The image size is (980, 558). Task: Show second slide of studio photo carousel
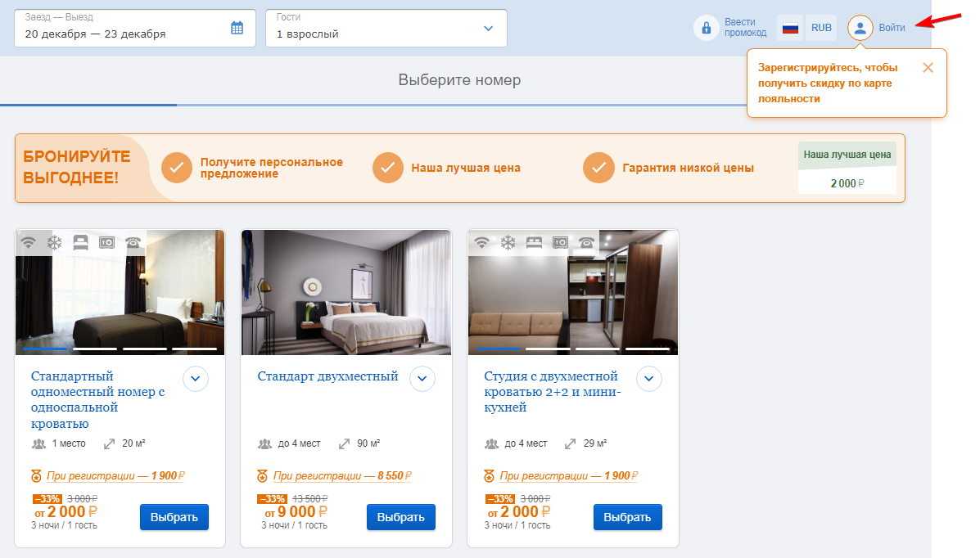click(x=548, y=349)
